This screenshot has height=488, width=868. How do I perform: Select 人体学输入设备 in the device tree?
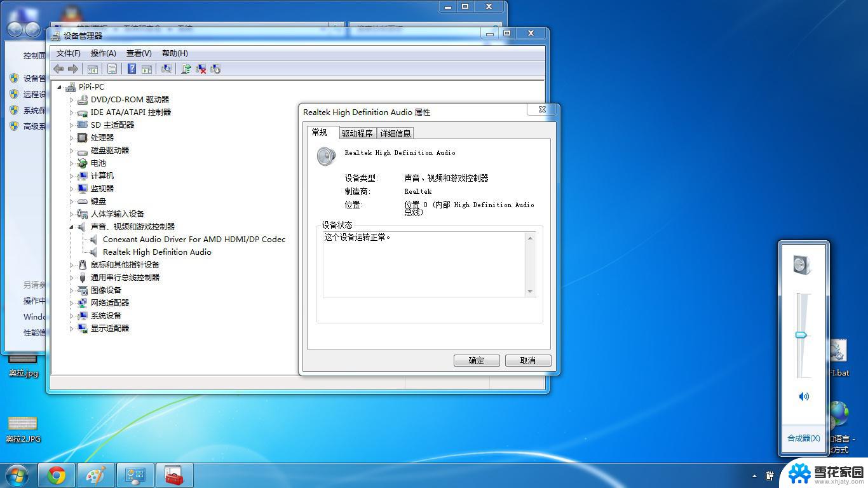point(118,214)
